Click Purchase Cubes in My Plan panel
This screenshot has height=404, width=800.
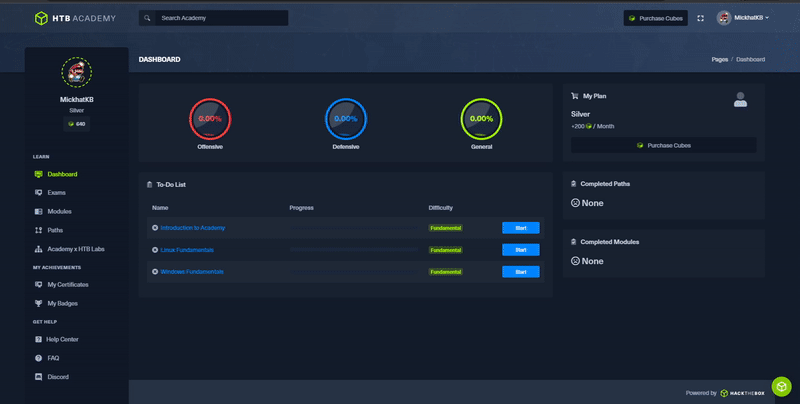tap(663, 145)
